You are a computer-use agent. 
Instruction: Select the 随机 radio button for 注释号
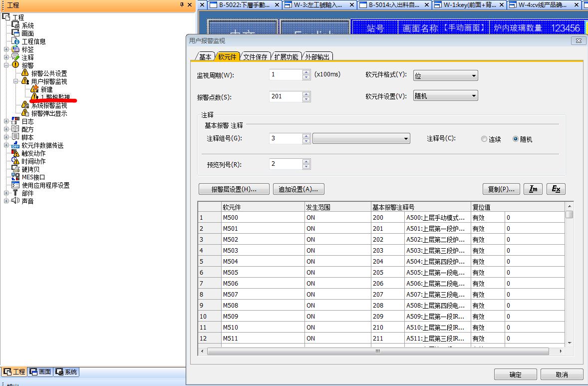(x=516, y=139)
